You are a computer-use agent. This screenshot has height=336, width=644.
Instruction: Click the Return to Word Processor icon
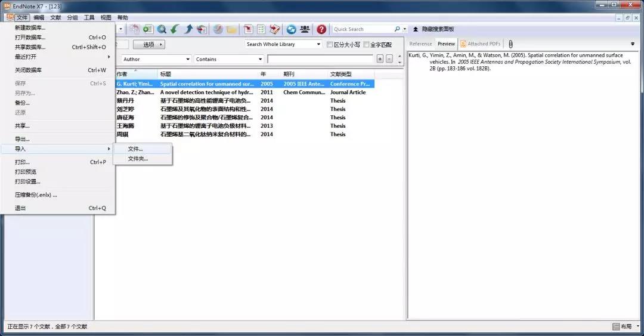click(x=275, y=29)
